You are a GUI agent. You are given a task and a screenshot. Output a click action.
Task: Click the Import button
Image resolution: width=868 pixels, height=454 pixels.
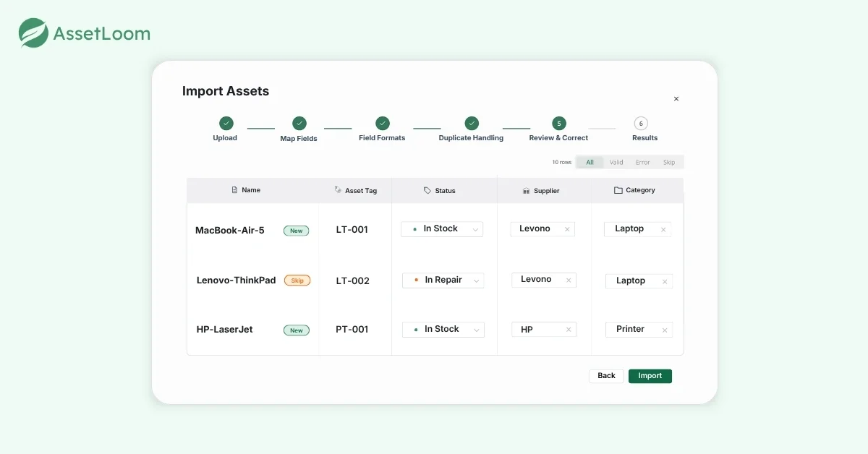[x=650, y=376]
